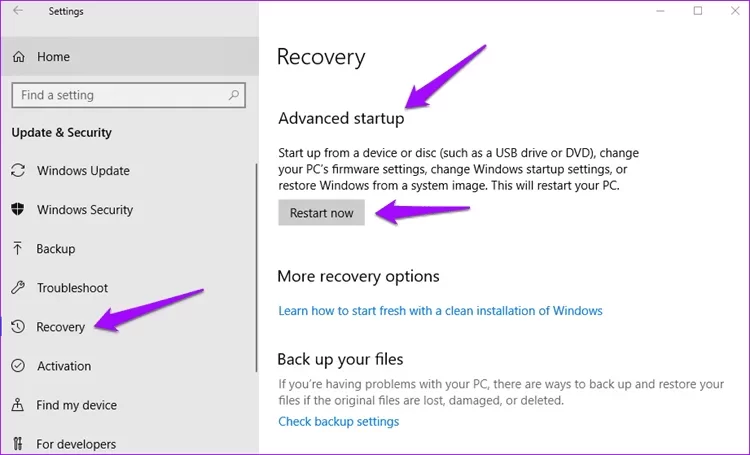
Task: Click the Activation checkmark circle icon
Action: coord(18,366)
